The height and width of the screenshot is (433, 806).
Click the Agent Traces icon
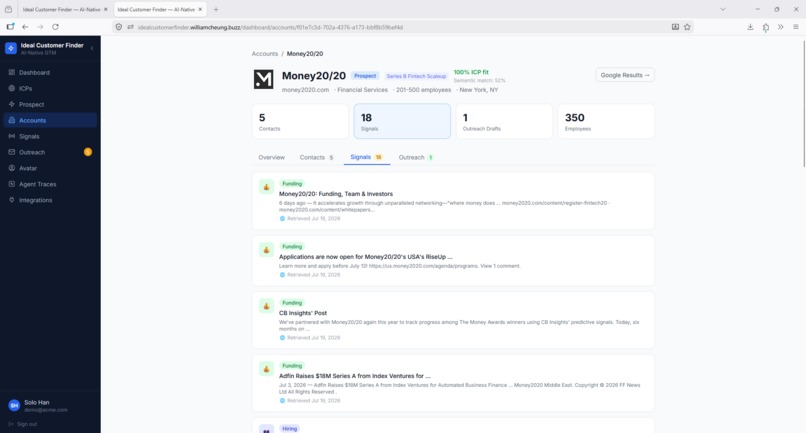pyautogui.click(x=12, y=184)
